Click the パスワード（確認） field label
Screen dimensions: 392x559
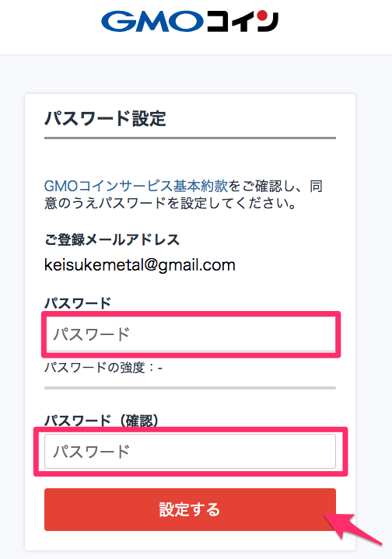(x=101, y=421)
